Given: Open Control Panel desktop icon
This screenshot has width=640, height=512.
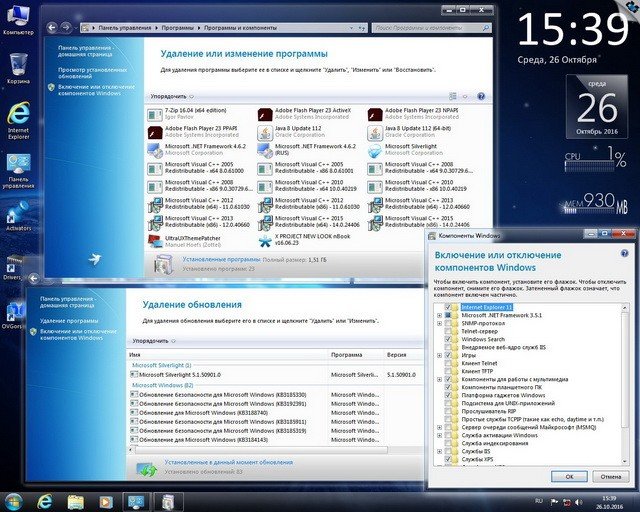Looking at the screenshot, I should pos(18,171).
